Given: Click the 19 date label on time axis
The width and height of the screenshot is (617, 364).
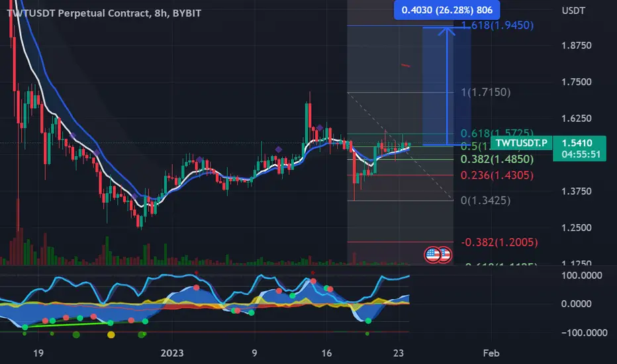Looking at the screenshot, I should (38, 353).
